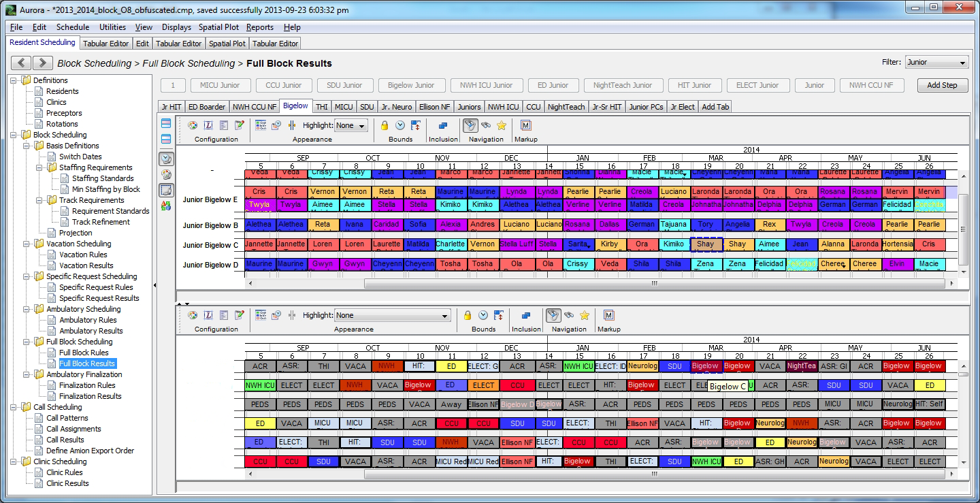Toggle the clock view button in left vertical strip

166,159
